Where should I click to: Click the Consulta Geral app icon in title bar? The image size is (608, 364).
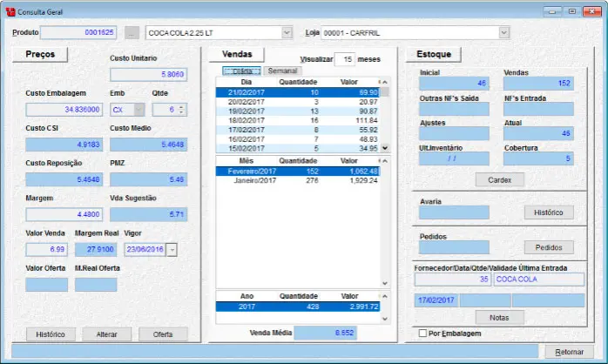[x=10, y=11]
